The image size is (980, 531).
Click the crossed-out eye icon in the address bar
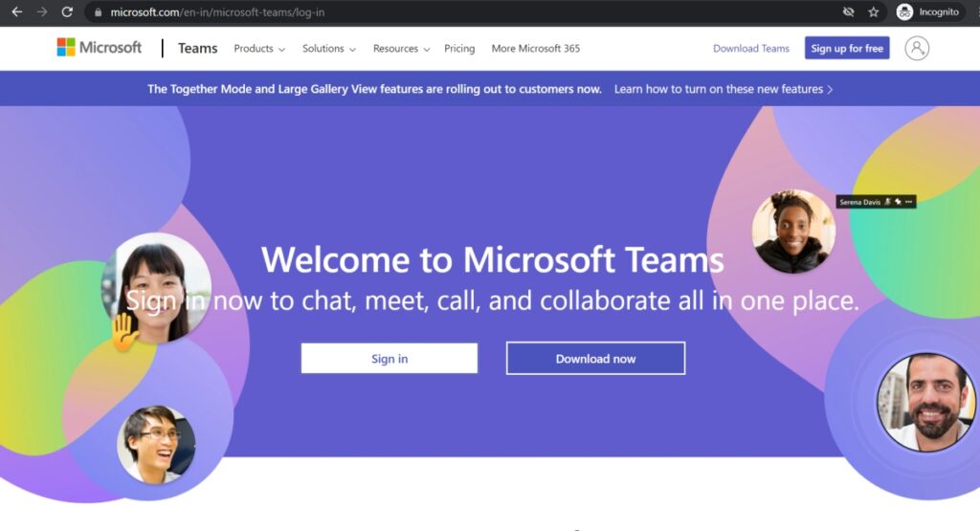(x=848, y=11)
